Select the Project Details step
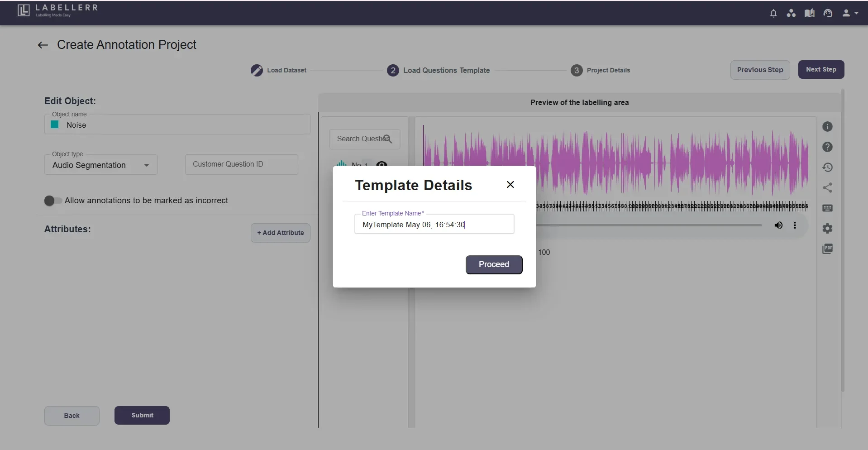 [x=600, y=70]
